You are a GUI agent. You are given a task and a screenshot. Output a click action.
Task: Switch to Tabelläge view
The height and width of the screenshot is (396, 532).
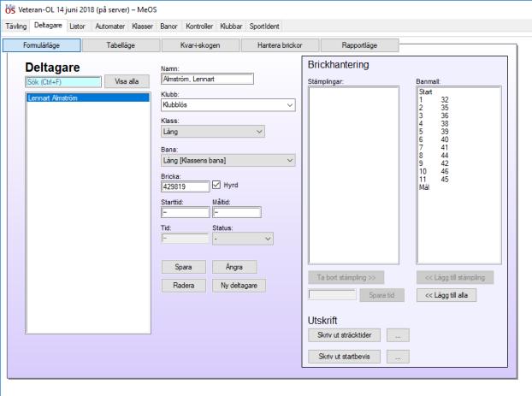[121, 45]
